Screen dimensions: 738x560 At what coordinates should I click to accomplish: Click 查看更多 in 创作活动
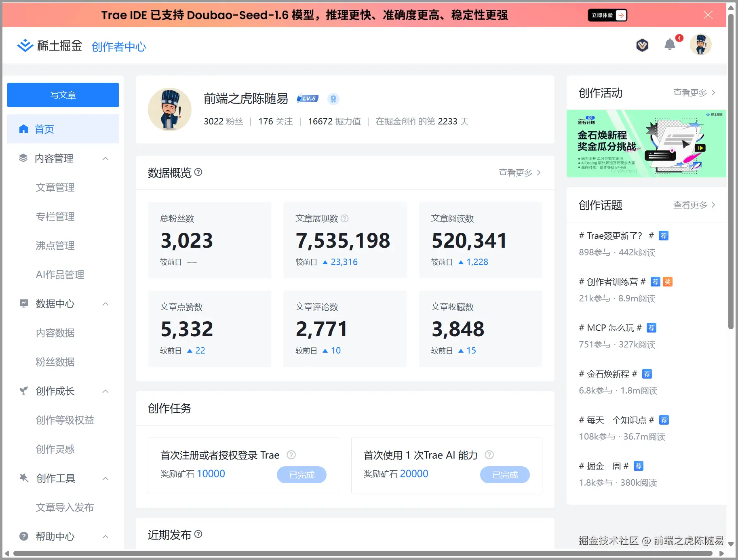coord(694,93)
